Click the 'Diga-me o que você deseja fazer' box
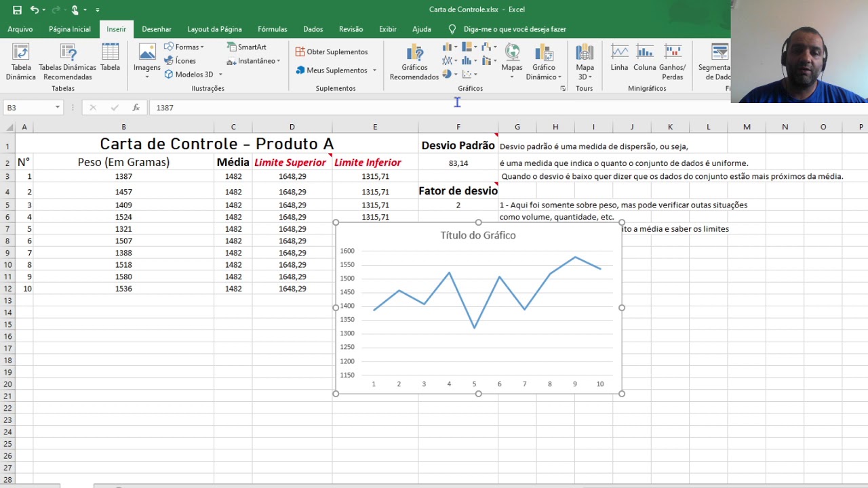The image size is (868, 488). 515,29
